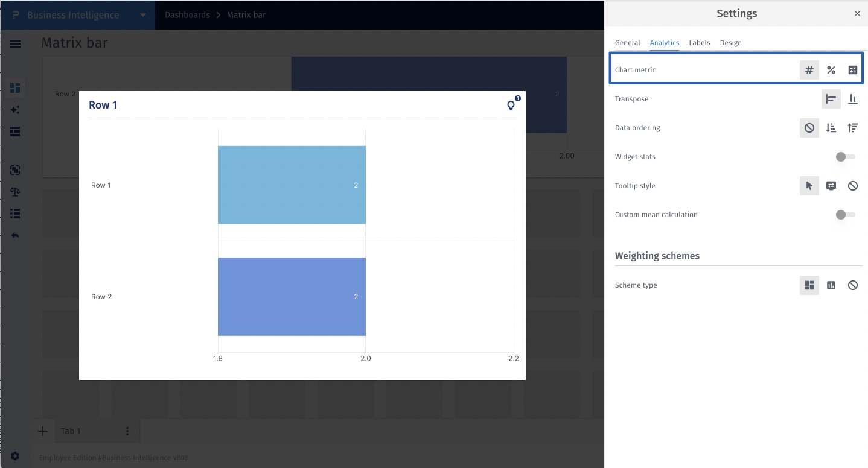The height and width of the screenshot is (468, 868).
Task: Switch chart metric to percentage
Action: pyautogui.click(x=831, y=70)
